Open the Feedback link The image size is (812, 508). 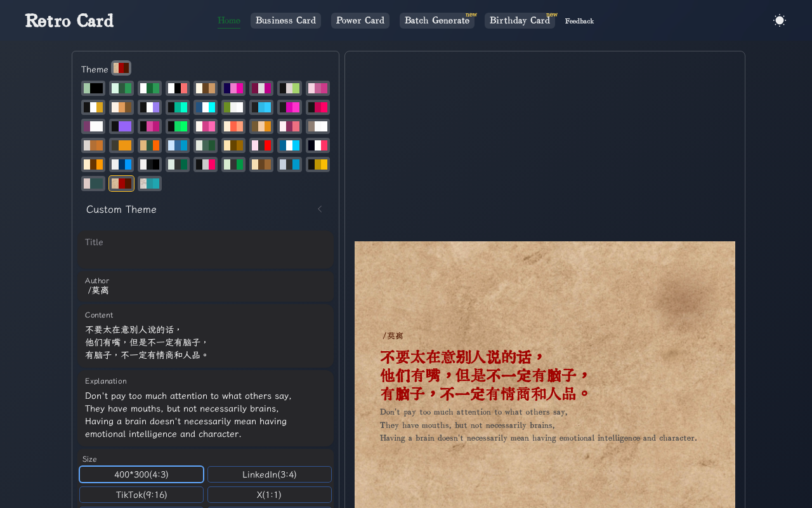(x=579, y=21)
